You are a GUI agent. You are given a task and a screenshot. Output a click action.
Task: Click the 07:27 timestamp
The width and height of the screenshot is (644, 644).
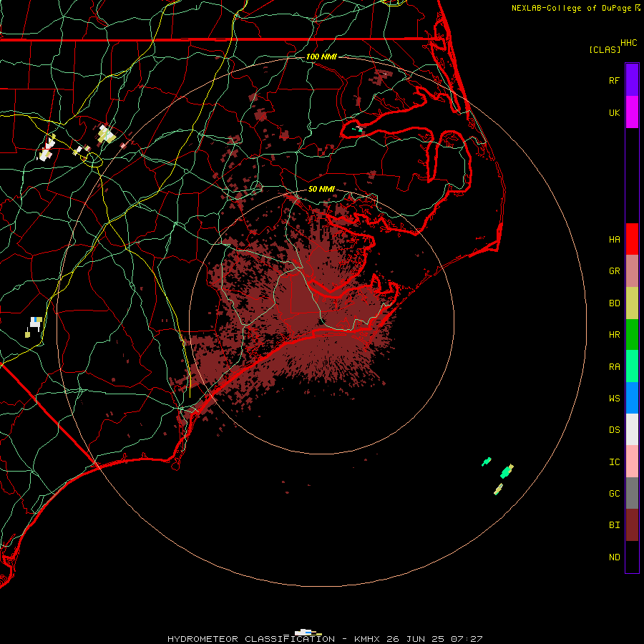[x=467, y=639]
